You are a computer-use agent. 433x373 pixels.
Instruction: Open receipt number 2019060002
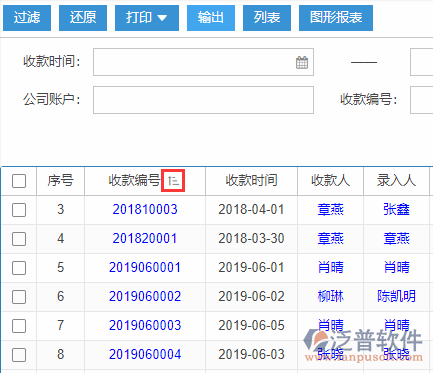[145, 296]
